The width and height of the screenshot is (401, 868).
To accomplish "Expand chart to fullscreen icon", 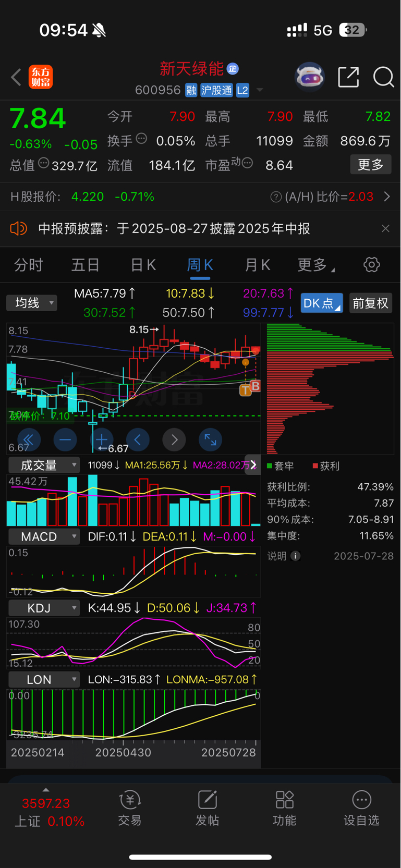I will (211, 440).
